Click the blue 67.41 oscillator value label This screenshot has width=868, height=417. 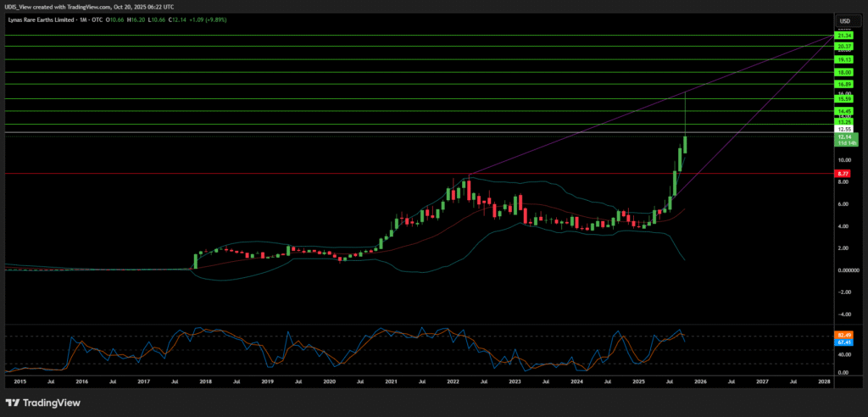[x=843, y=342]
